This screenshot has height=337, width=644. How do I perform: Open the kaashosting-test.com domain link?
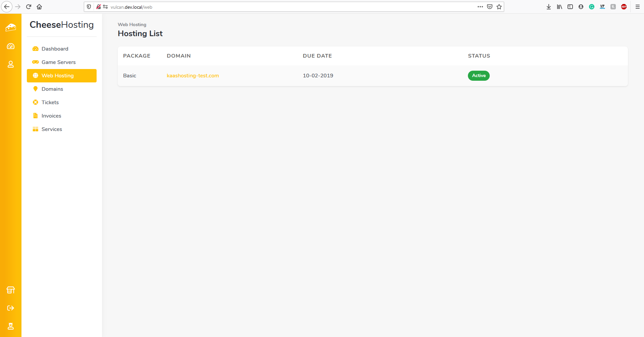point(193,76)
